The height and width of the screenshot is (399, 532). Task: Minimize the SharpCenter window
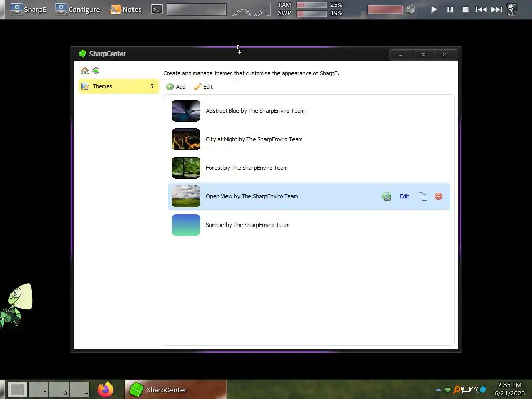coord(401,54)
